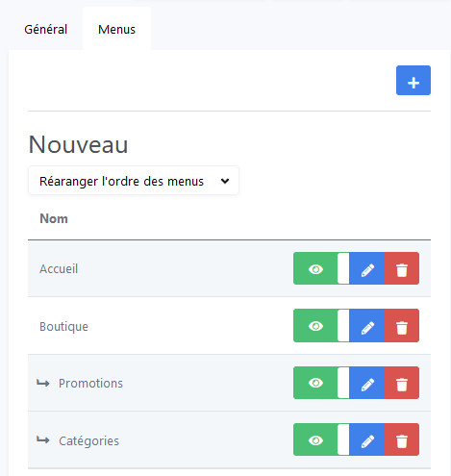Delete the Boutique menu entry
Image resolution: width=451 pixels, height=476 pixels.
(402, 326)
